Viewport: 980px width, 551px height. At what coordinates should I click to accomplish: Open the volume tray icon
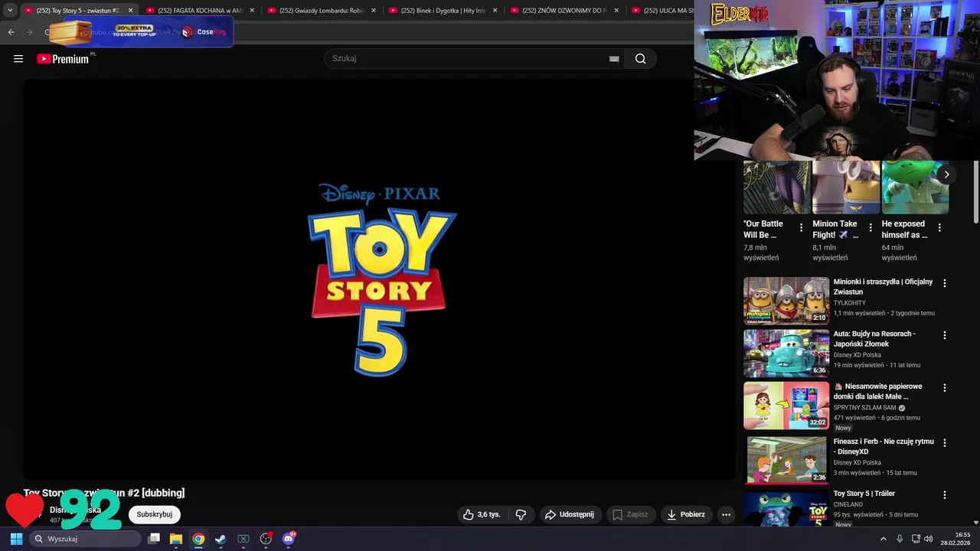tap(928, 539)
